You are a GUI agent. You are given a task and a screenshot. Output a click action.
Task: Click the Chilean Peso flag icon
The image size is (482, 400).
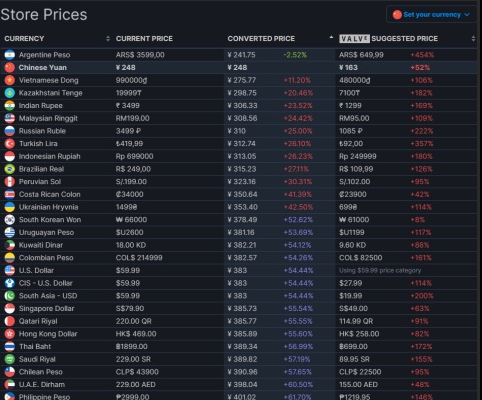[10, 372]
